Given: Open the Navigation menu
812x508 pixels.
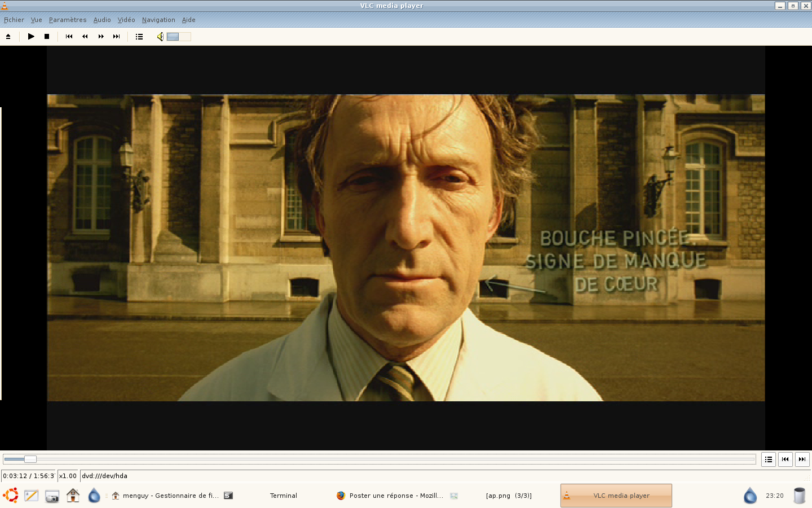Looking at the screenshot, I should pyautogui.click(x=158, y=20).
